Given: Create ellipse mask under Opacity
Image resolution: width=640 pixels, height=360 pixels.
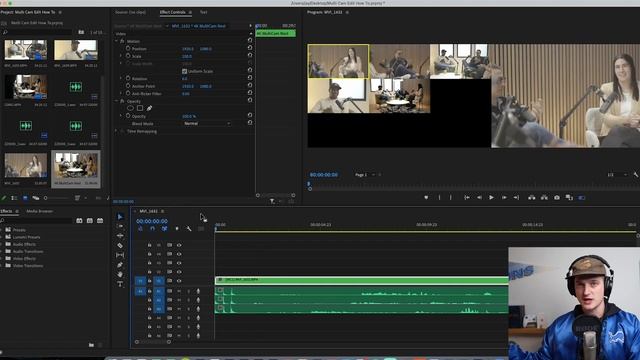Looking at the screenshot, I should 130,108.
